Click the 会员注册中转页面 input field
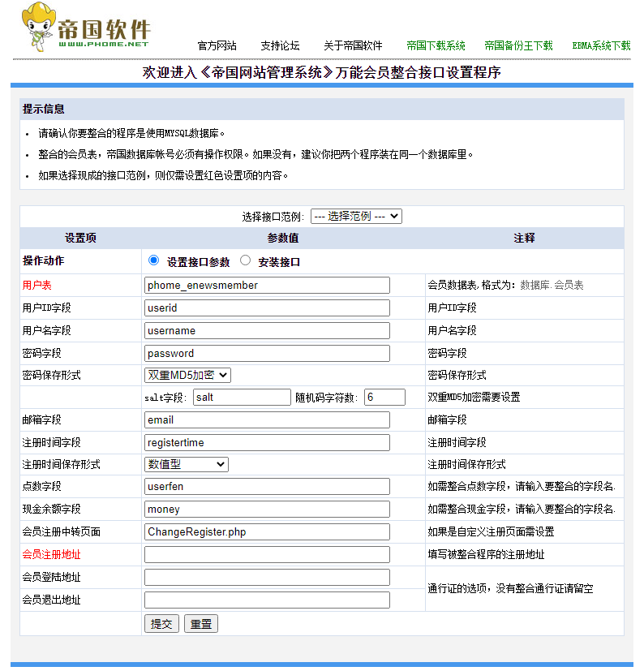This screenshot has width=644, height=671. (x=267, y=532)
